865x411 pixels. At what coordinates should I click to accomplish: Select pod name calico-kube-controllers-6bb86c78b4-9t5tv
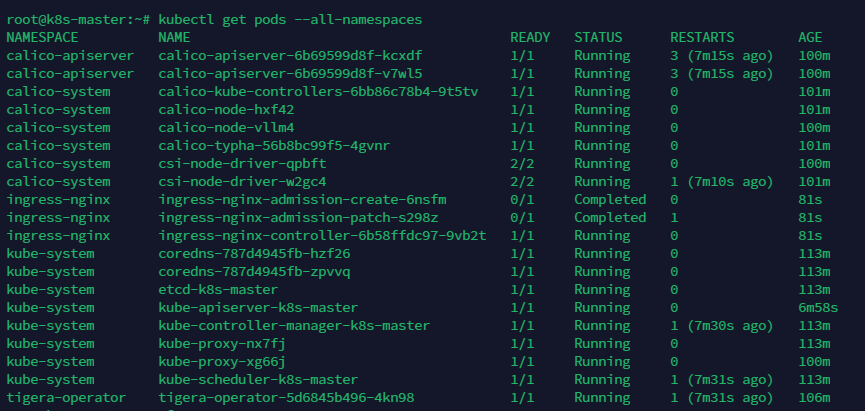coord(318,92)
